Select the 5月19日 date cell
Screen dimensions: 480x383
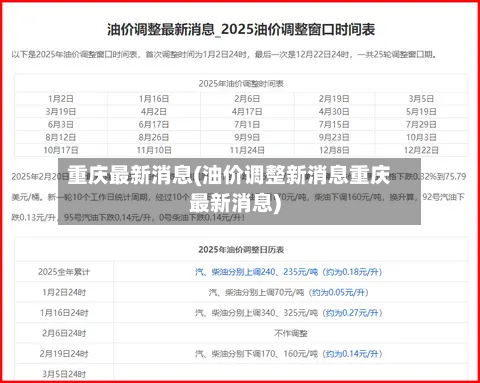coord(421,111)
